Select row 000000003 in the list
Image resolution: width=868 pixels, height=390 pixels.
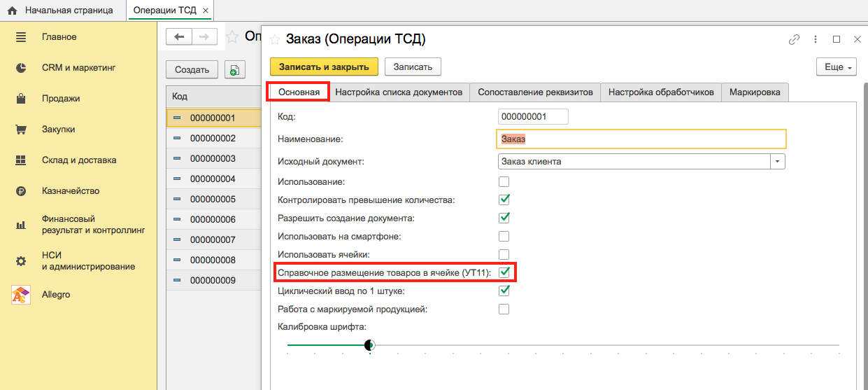pos(213,158)
